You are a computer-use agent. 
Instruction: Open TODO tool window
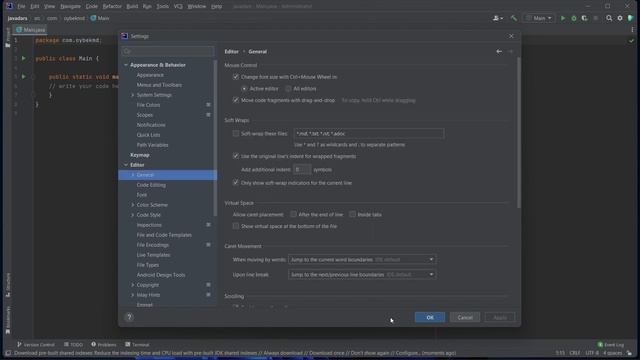73,344
